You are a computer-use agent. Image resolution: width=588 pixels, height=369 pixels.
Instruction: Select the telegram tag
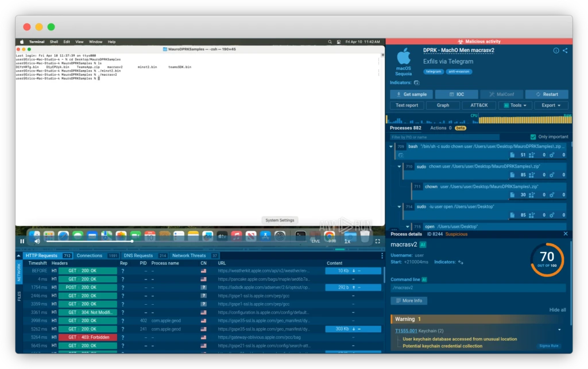pos(434,71)
